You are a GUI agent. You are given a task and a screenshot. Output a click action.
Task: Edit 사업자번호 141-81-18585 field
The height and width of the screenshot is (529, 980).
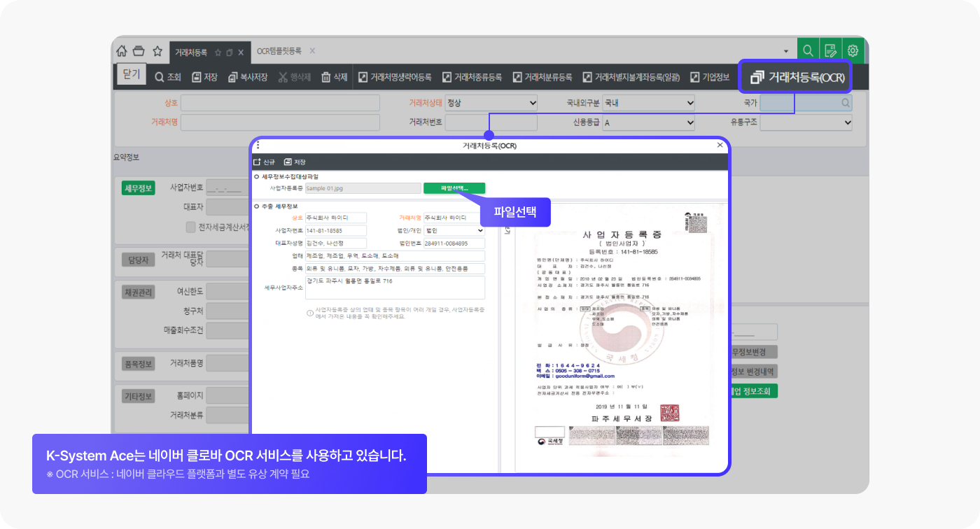click(x=336, y=230)
